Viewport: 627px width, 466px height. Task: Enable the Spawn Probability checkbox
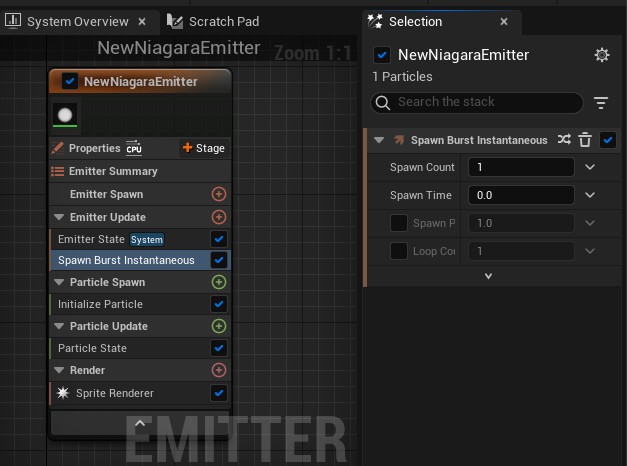[399, 223]
